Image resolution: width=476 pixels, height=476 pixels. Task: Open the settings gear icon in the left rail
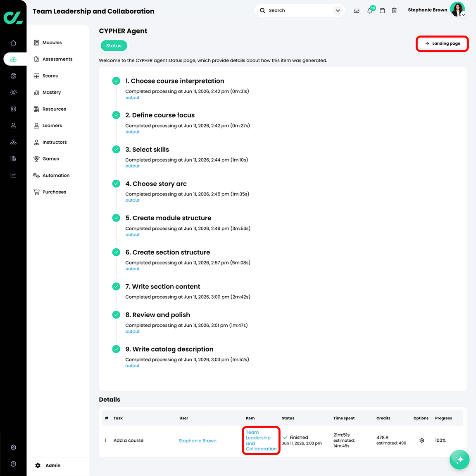pyautogui.click(x=13, y=447)
